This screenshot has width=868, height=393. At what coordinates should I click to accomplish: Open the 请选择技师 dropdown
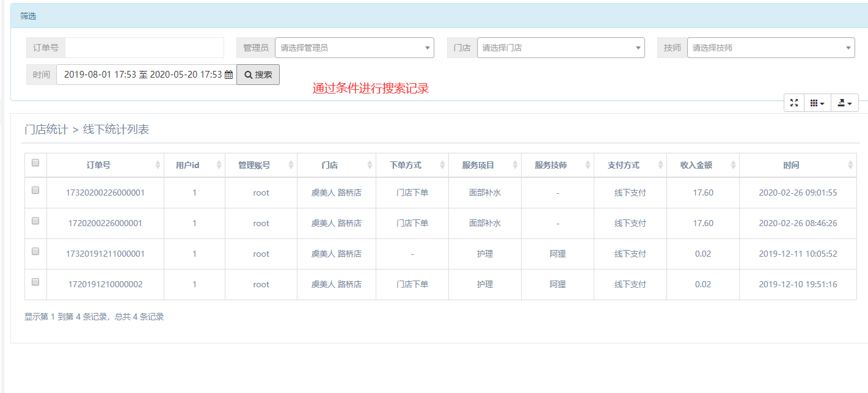pos(771,48)
